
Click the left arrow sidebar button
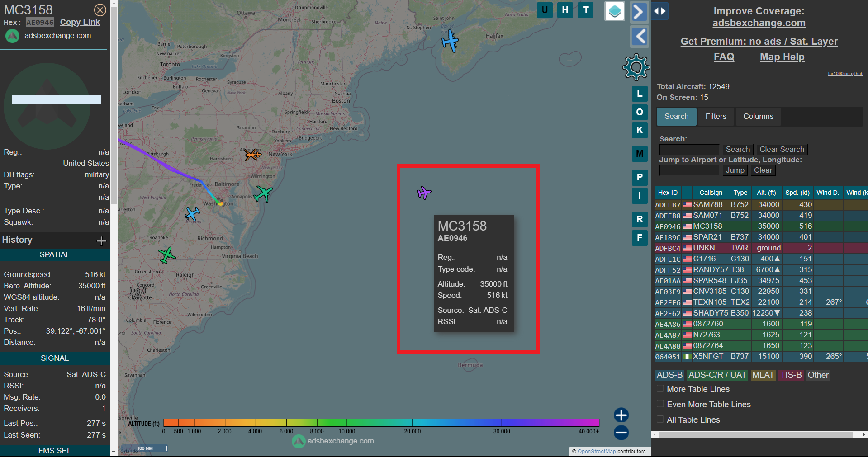pos(639,36)
